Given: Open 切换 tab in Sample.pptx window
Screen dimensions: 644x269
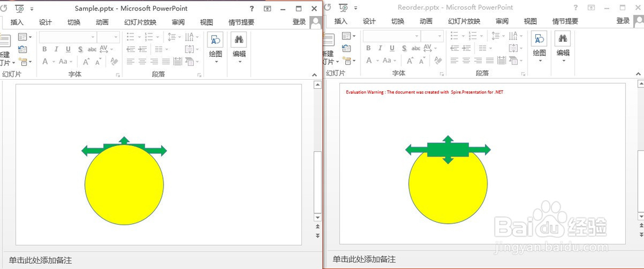Looking at the screenshot, I should point(73,23).
